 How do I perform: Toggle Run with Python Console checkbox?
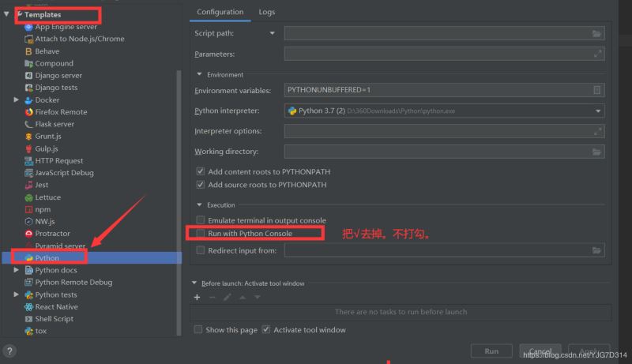click(201, 233)
